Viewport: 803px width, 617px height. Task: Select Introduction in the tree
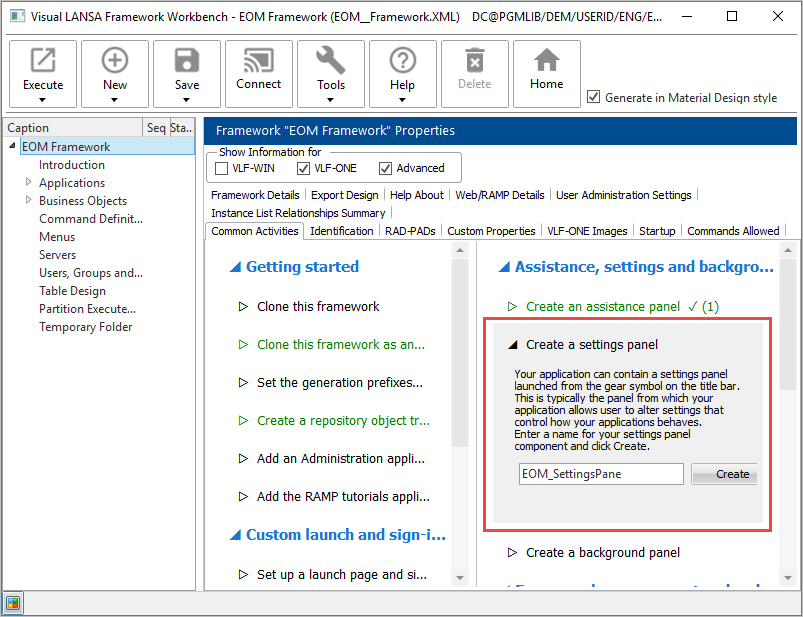[72, 165]
